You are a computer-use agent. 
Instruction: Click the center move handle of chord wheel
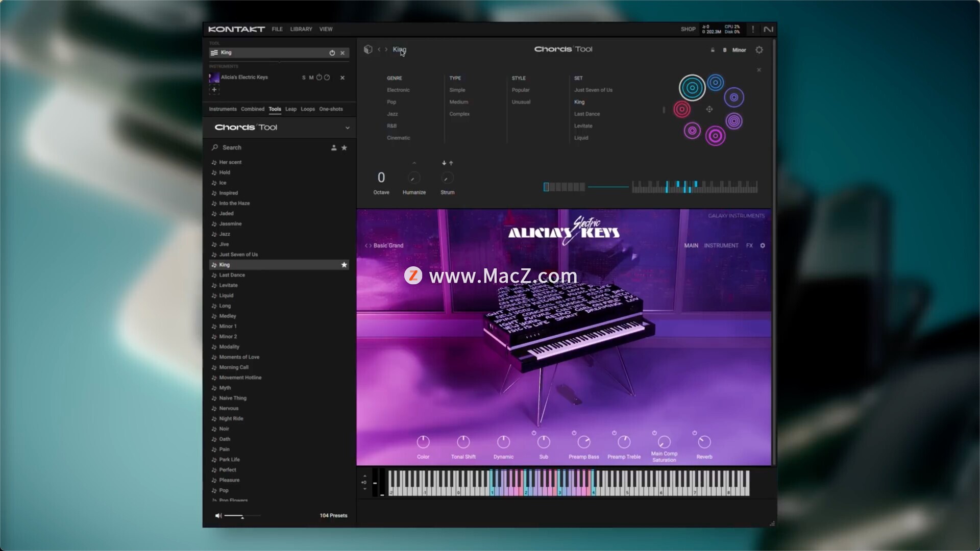point(709,109)
